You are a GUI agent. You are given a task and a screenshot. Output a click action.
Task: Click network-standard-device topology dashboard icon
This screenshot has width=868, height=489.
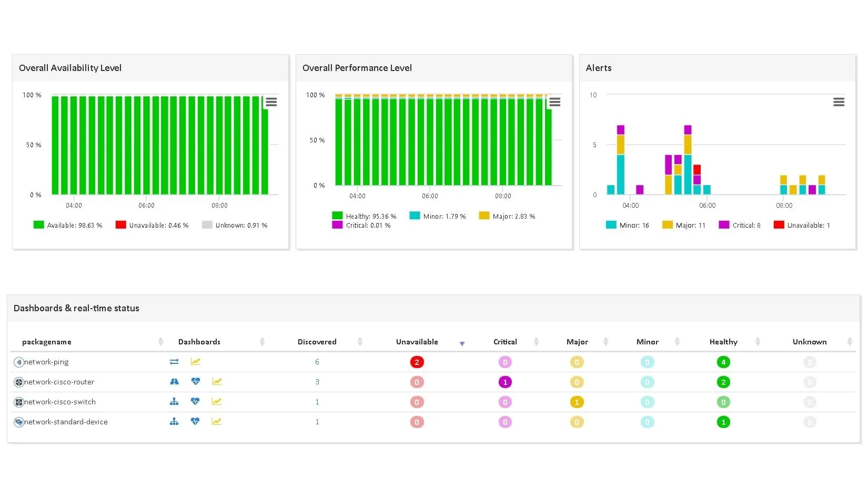pyautogui.click(x=174, y=422)
